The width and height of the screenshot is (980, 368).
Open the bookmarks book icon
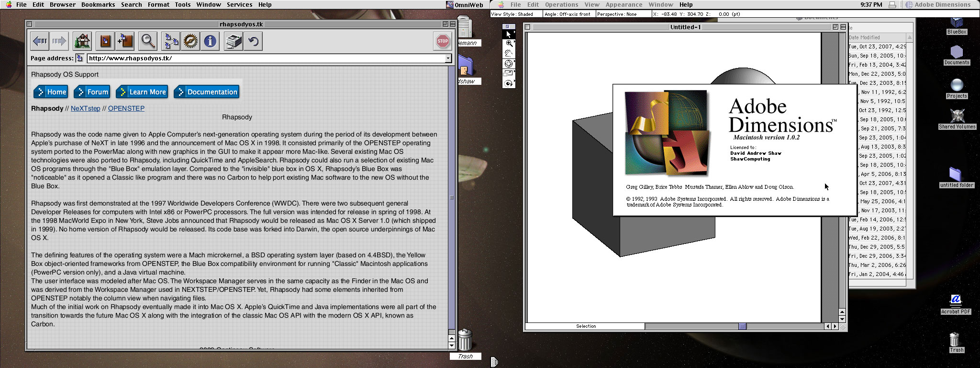tap(105, 41)
